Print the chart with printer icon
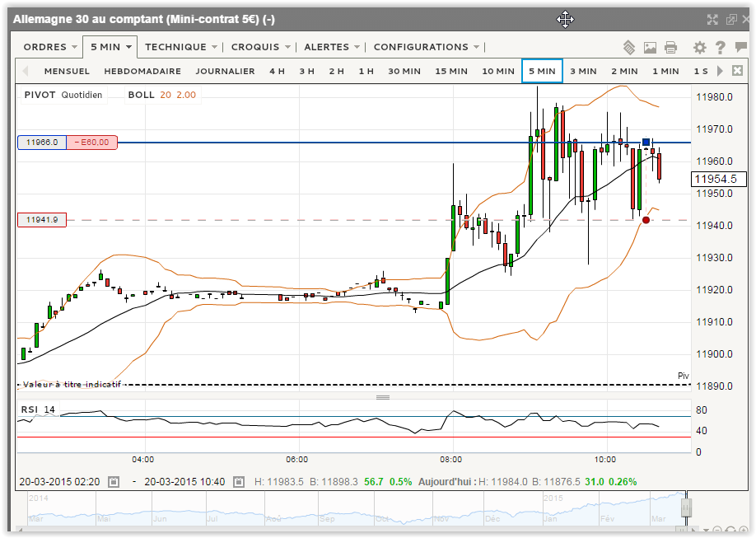The height and width of the screenshot is (538, 756). pos(670,47)
